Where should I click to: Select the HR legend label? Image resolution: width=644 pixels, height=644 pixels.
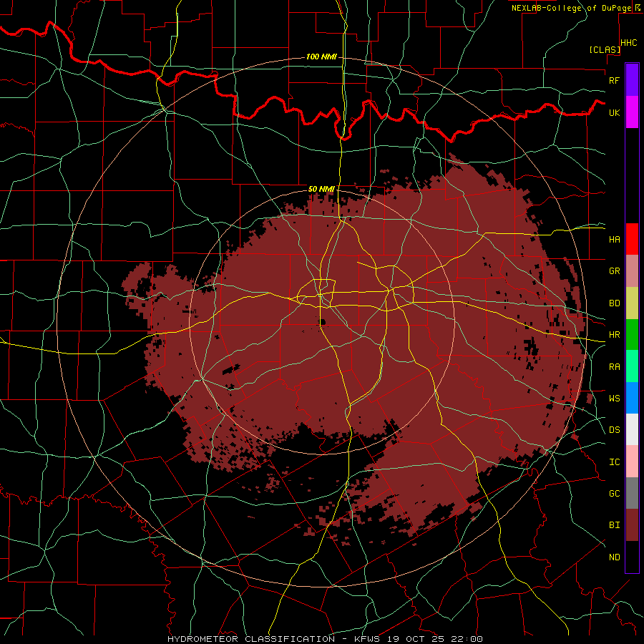tap(615, 335)
